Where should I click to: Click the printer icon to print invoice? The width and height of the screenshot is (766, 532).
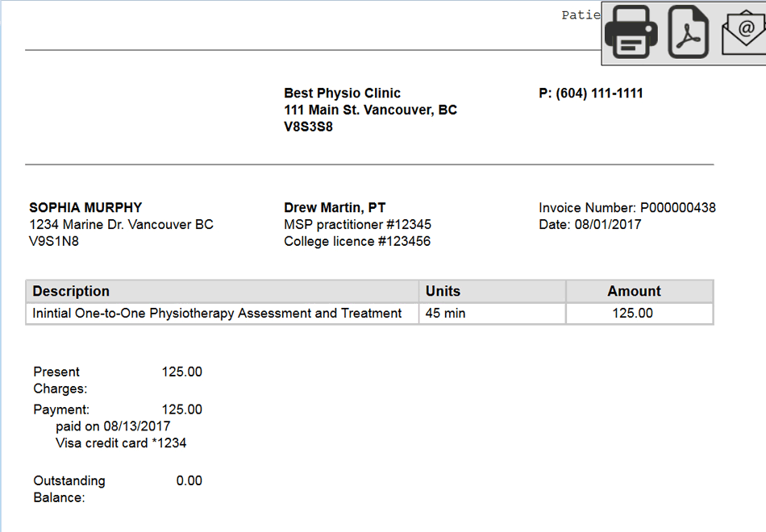pos(631,31)
